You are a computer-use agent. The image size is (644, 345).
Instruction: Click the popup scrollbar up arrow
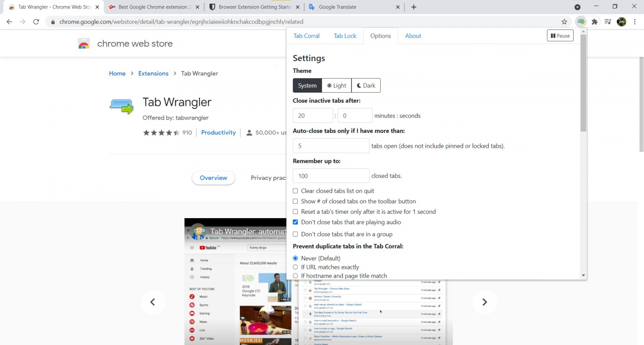point(583,31)
